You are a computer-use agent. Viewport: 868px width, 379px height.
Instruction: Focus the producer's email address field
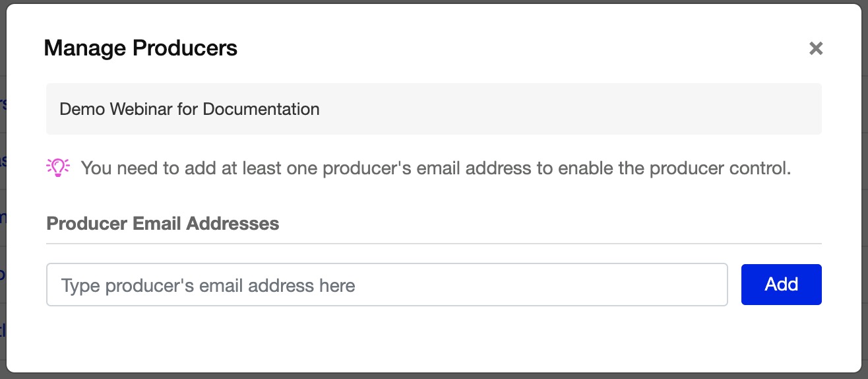pyautogui.click(x=387, y=285)
